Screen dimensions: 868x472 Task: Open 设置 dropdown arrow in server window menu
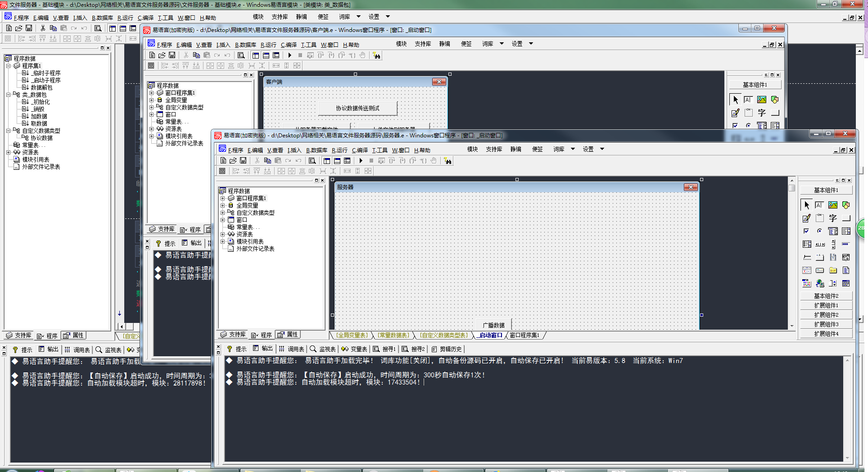point(602,149)
